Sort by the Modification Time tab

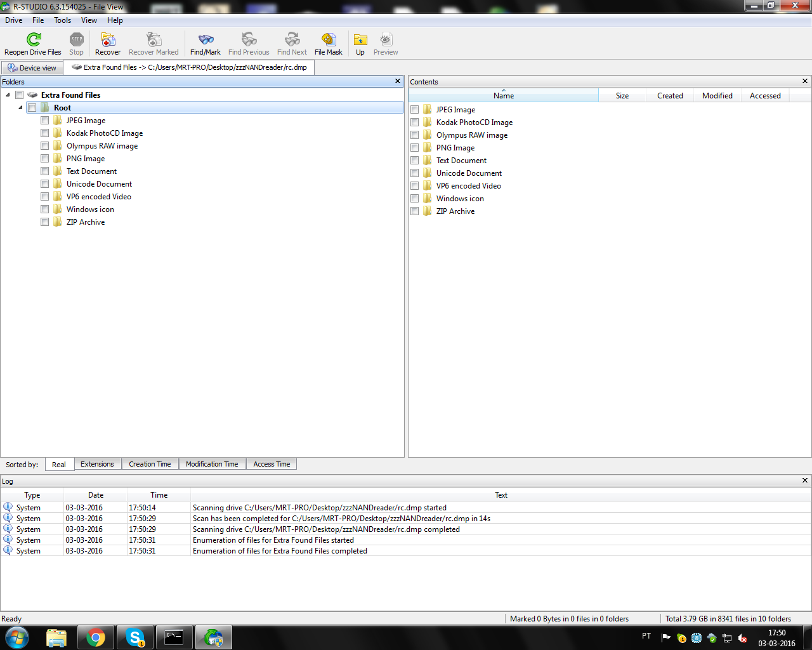pos(212,464)
